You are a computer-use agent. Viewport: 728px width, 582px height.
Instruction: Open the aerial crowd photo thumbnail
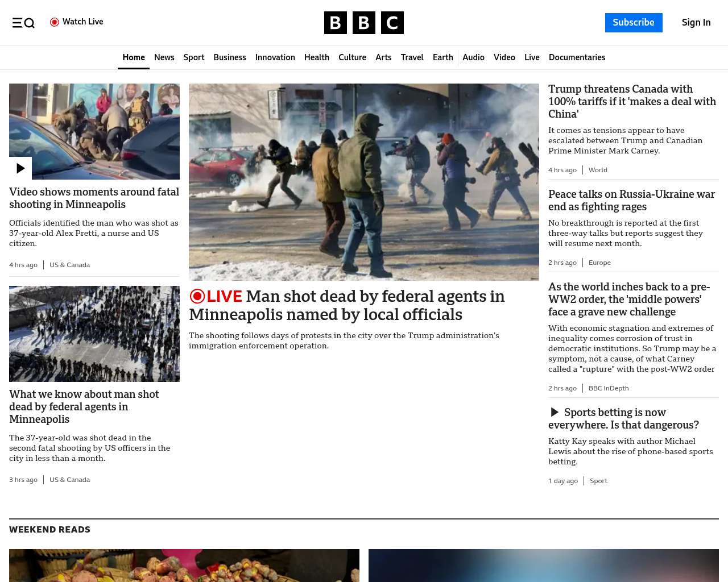coord(94,334)
